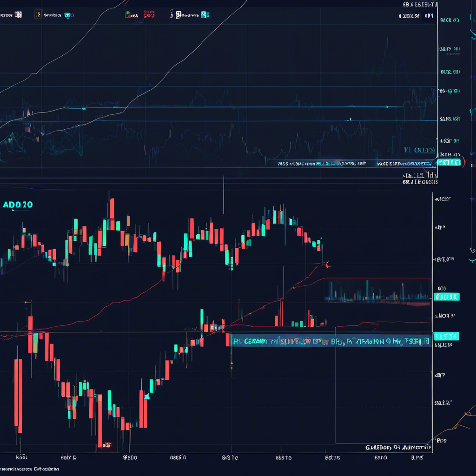
Task: Click the red marker at the lowest candle
Action: [x=107, y=445]
